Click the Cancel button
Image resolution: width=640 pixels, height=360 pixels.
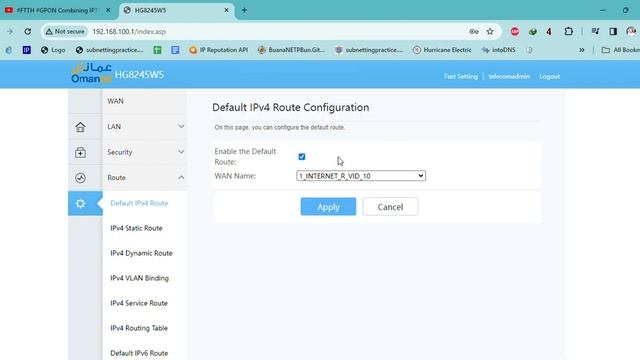tap(390, 207)
